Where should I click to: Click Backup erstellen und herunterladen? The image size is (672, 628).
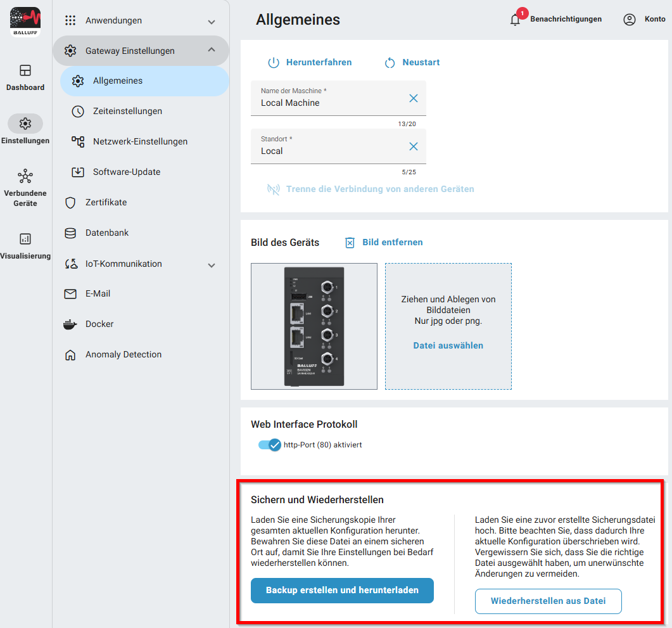[x=342, y=590]
